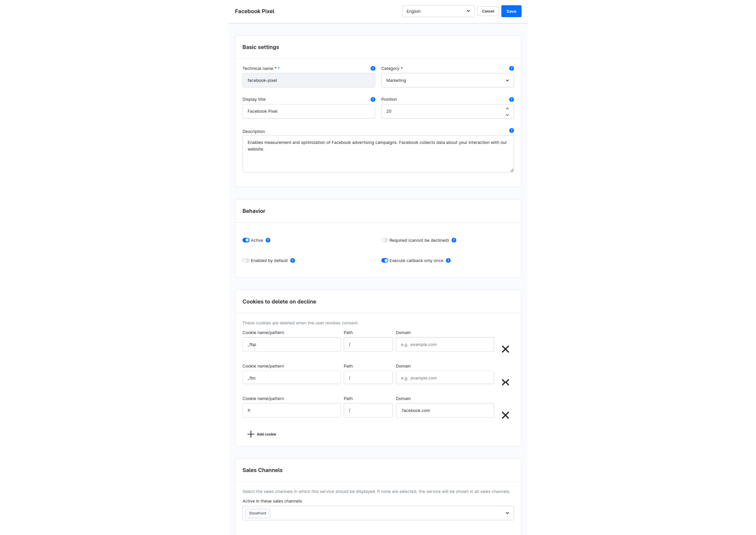Expand the sales channels select chevron

(507, 513)
